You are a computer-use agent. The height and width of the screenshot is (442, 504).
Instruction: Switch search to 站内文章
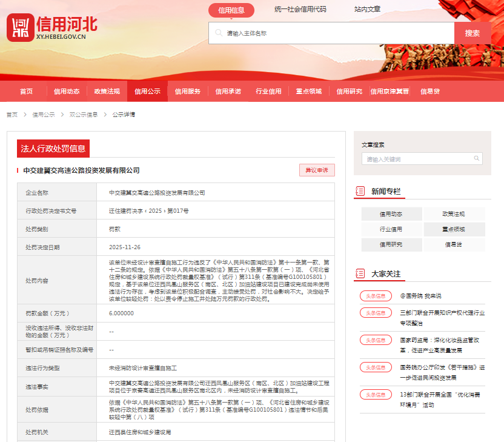point(367,10)
